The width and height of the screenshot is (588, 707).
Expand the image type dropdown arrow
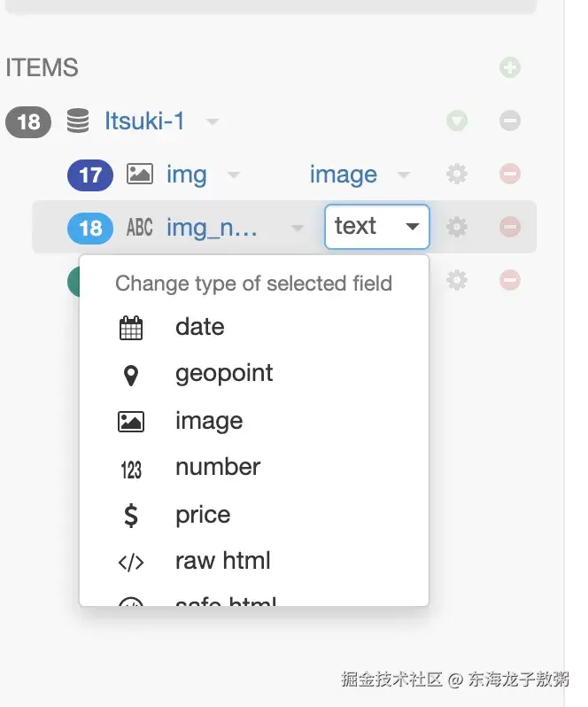coord(404,175)
